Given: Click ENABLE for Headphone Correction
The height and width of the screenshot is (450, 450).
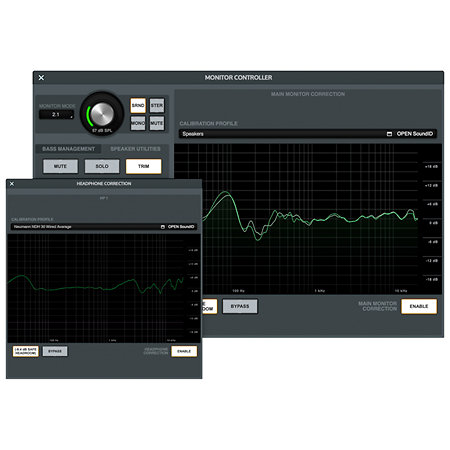Looking at the screenshot, I should [x=184, y=351].
